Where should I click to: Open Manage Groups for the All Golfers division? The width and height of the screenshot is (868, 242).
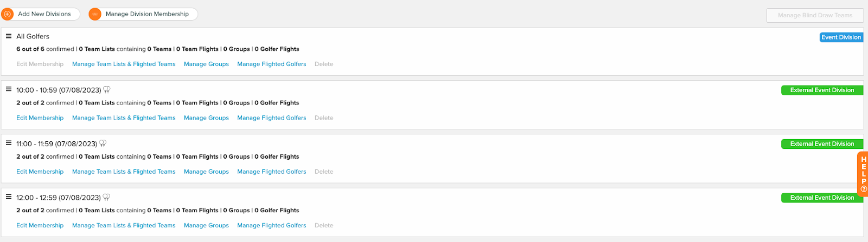click(x=206, y=64)
